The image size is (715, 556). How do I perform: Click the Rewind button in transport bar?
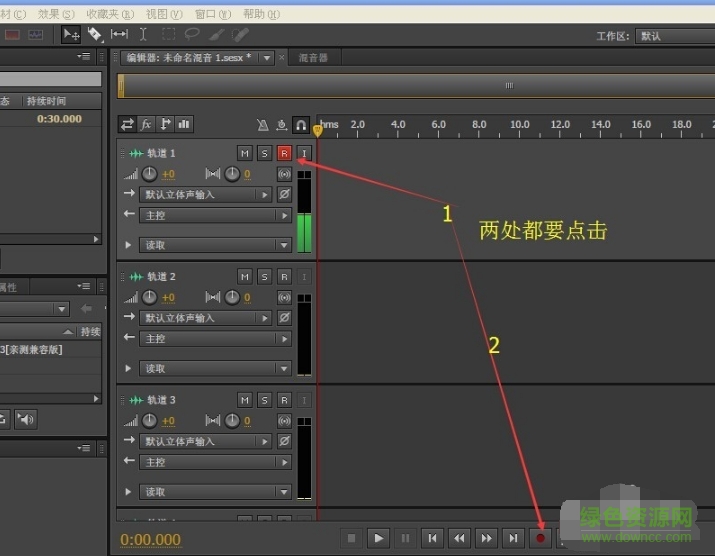(x=460, y=538)
